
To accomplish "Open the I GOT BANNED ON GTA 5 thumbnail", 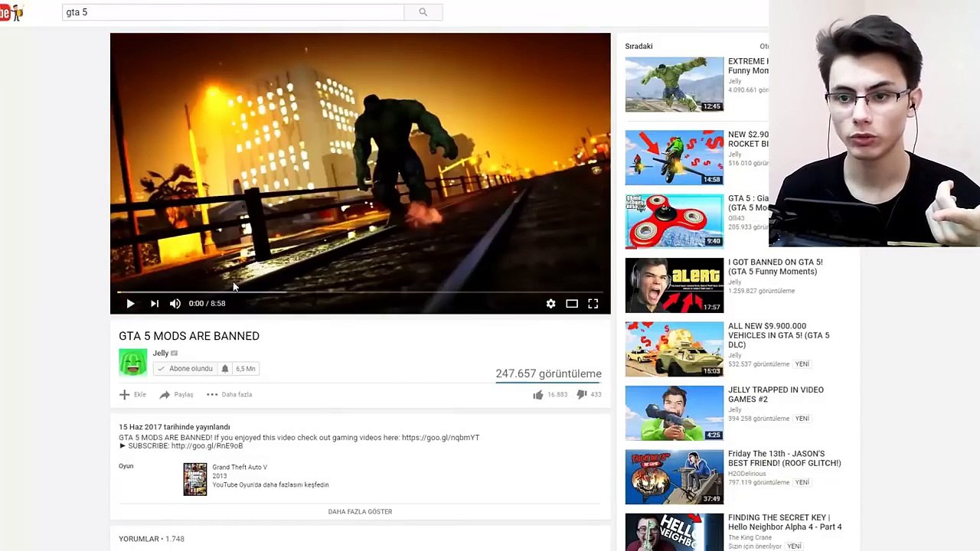I will tap(674, 285).
